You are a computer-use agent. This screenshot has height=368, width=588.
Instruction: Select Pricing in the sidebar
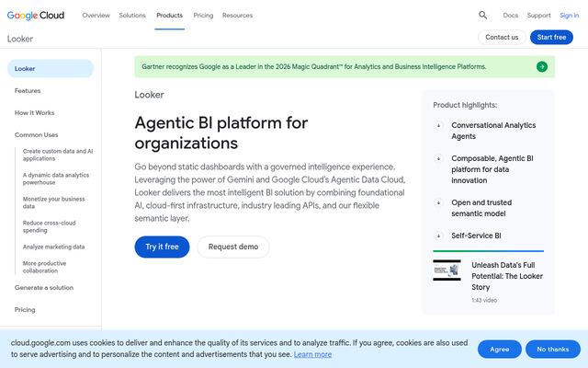click(25, 310)
